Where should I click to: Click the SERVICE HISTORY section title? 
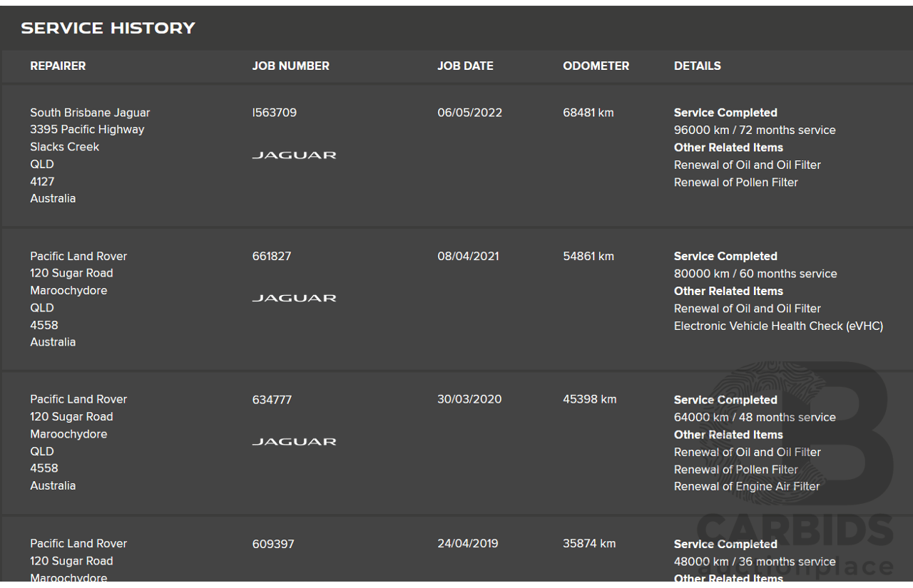(x=108, y=29)
